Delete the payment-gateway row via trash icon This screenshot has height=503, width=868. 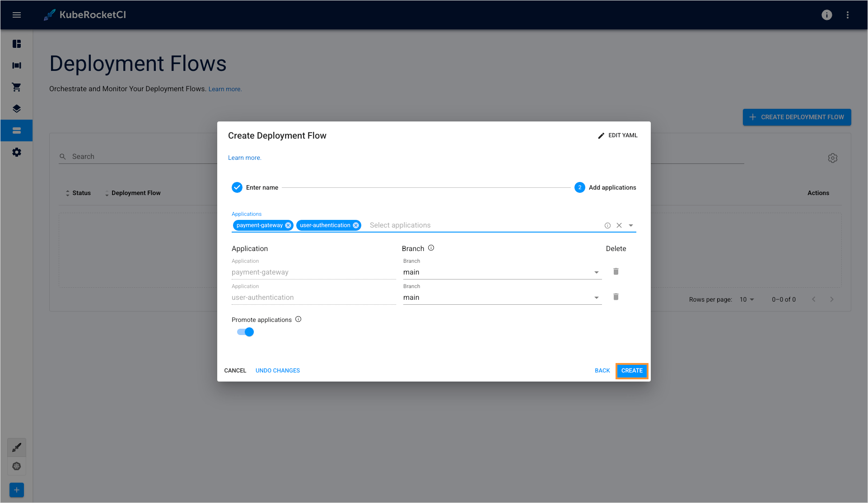click(616, 271)
